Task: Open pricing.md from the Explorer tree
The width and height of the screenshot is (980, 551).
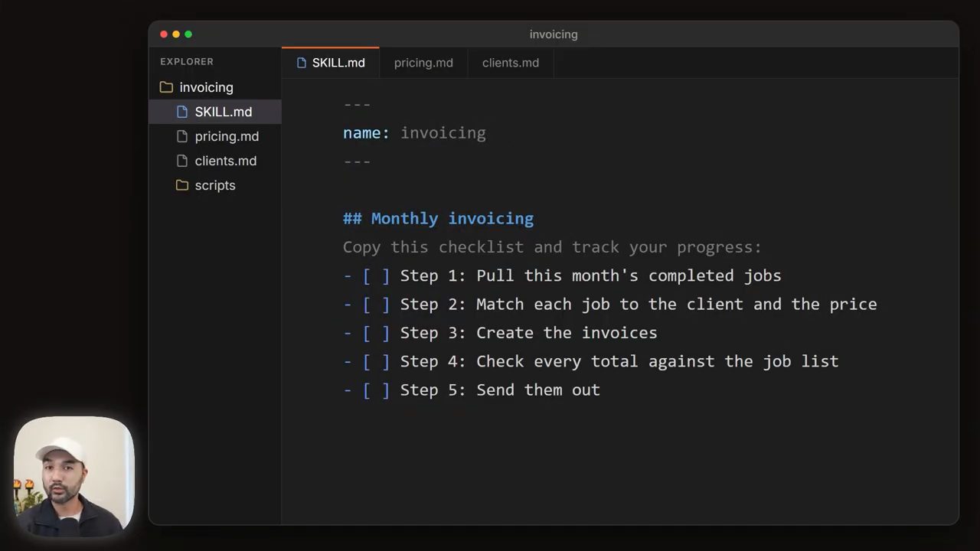Action: coord(215,136)
